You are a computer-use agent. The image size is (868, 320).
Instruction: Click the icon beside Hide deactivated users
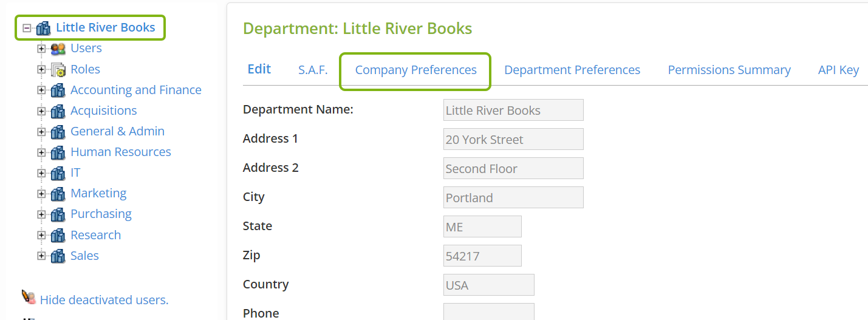pyautogui.click(x=29, y=298)
